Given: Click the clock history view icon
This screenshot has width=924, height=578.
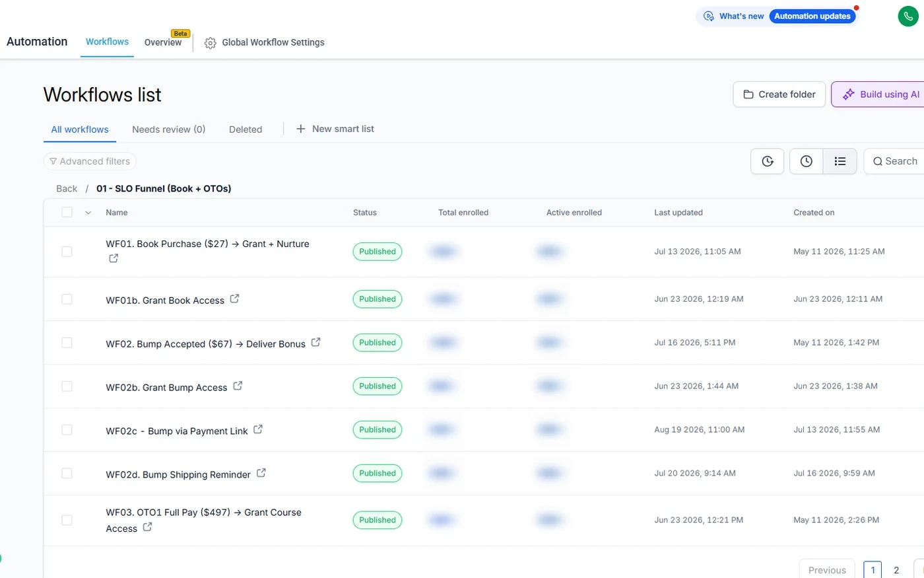Looking at the screenshot, I should (x=807, y=161).
